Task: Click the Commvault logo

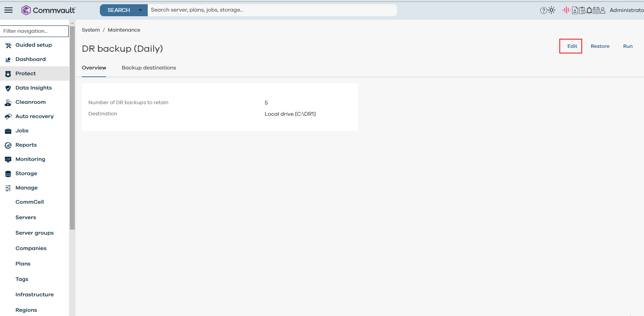Action: point(48,10)
